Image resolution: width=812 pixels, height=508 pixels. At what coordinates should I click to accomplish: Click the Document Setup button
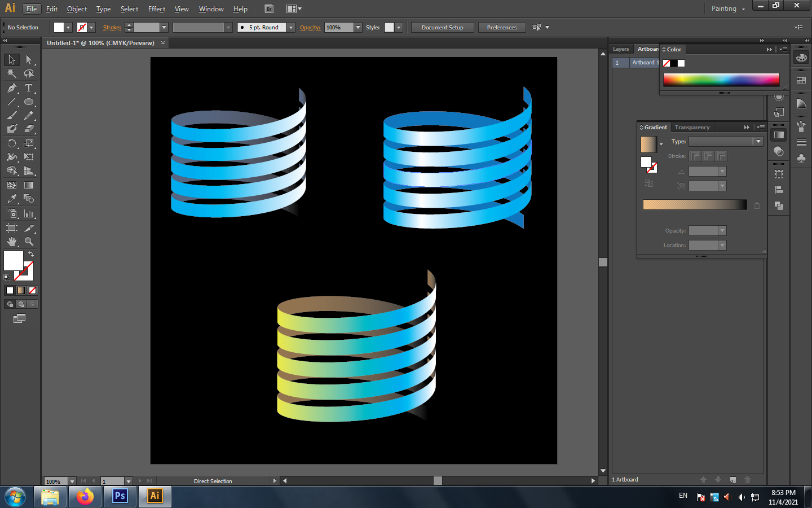(x=442, y=28)
